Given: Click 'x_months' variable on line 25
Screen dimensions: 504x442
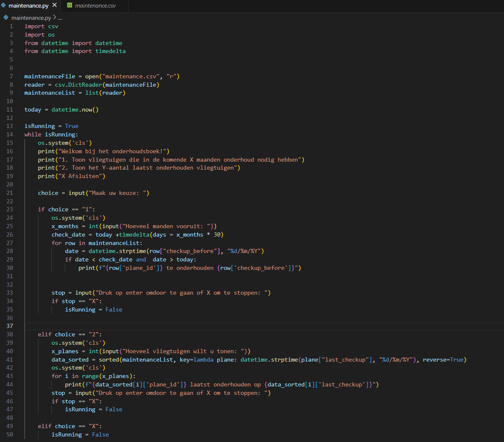Looking at the screenshot, I should pyautogui.click(x=65, y=226).
